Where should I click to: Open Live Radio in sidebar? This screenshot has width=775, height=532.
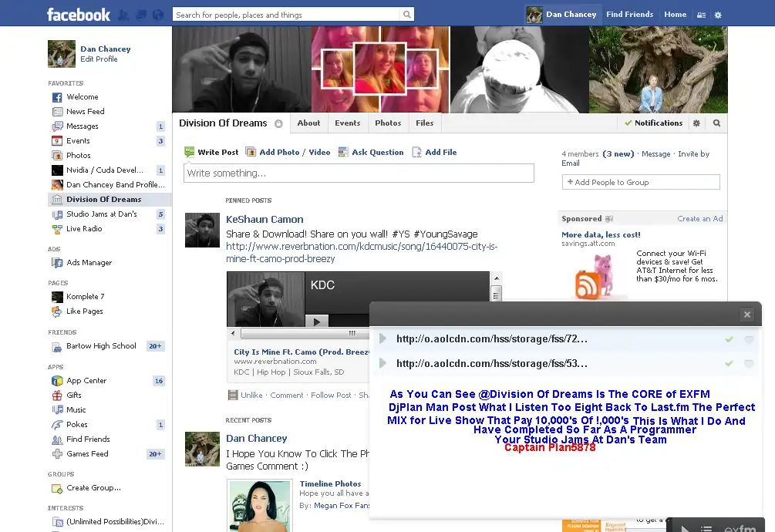84,229
